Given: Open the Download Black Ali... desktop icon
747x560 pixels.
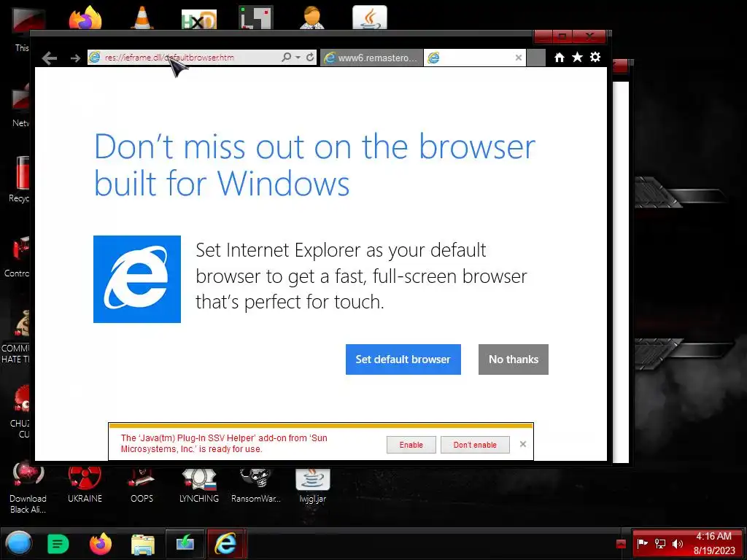Looking at the screenshot, I should point(28,488).
